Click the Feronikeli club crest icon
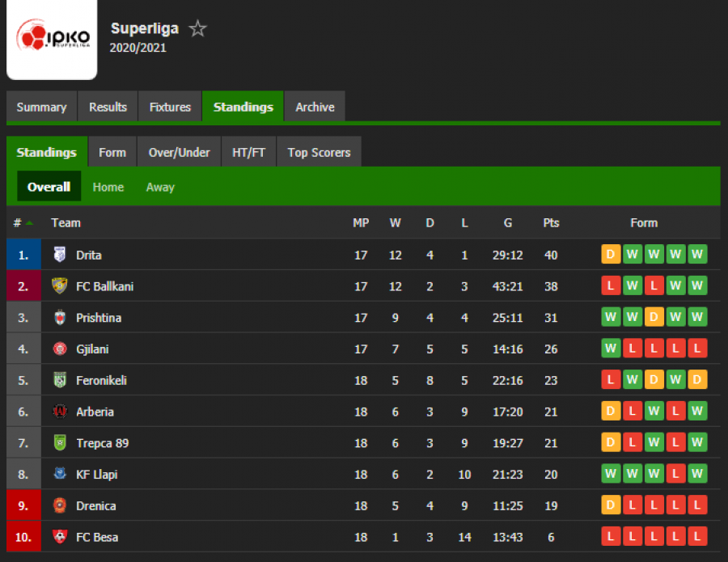 (59, 380)
